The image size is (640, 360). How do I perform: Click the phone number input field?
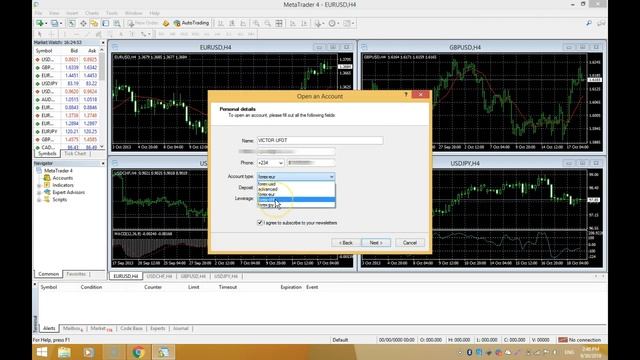pyautogui.click(x=311, y=163)
